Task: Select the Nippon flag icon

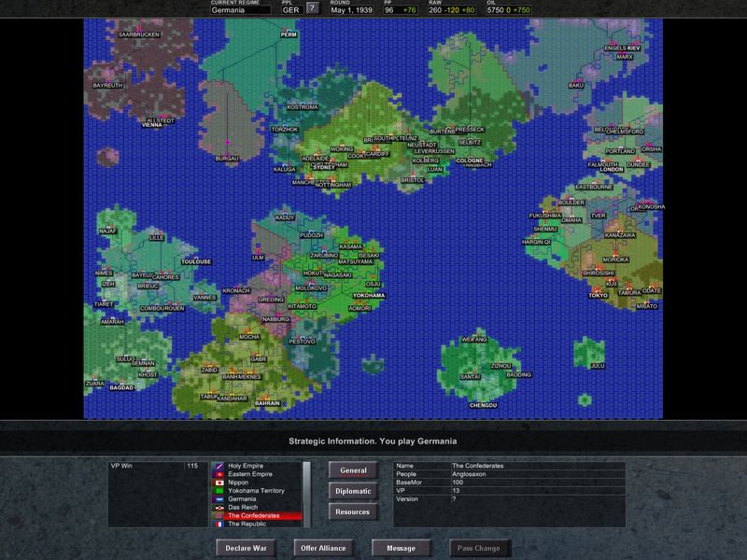Action: 219,483
